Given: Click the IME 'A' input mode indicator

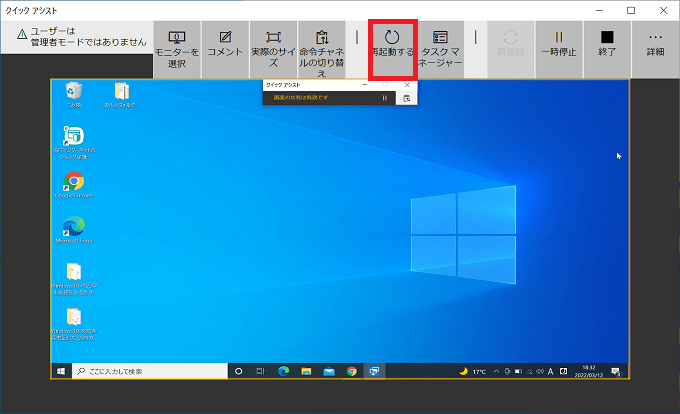Looking at the screenshot, I should coord(550,372).
